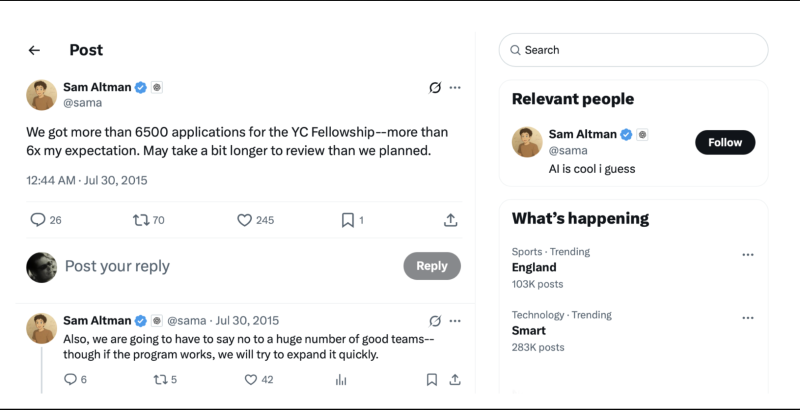The width and height of the screenshot is (800, 411).
Task: Repost the reply tweet with 5 reposts
Action: (158, 379)
